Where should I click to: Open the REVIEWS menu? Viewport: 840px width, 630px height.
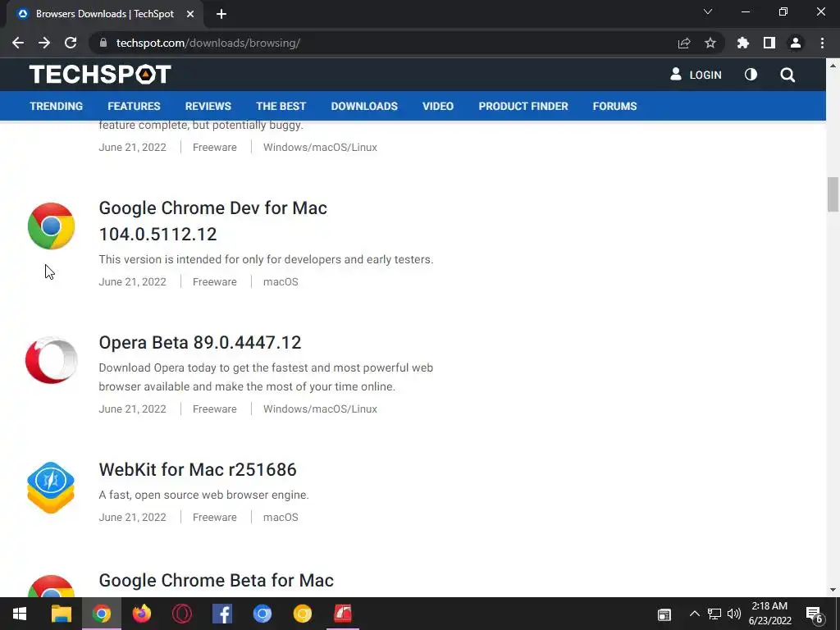click(x=208, y=106)
